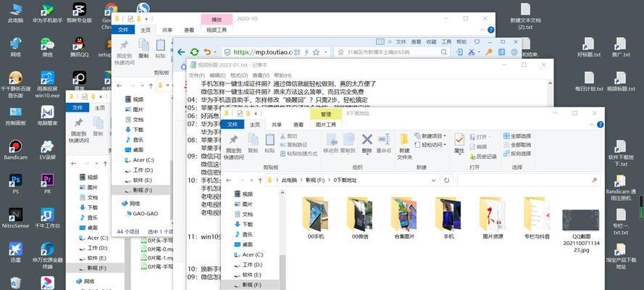Click the browser back arrow
644x290 pixels.
click(180, 52)
